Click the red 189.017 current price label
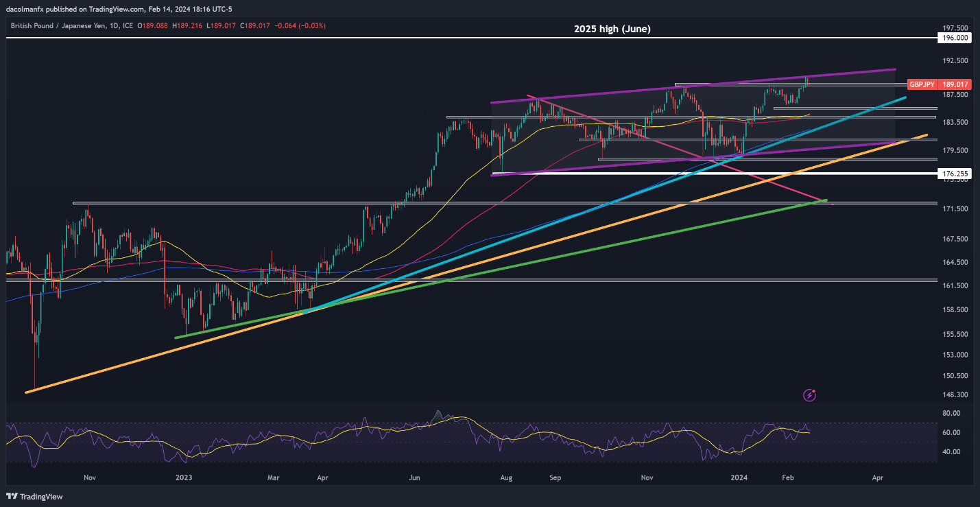Image resolution: width=980 pixels, height=507 pixels. pos(955,84)
